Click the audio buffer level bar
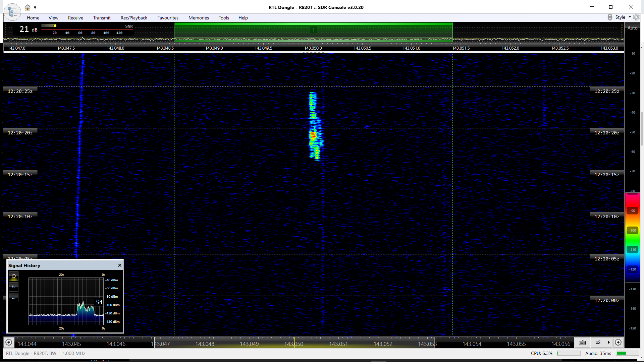 tap(627, 353)
